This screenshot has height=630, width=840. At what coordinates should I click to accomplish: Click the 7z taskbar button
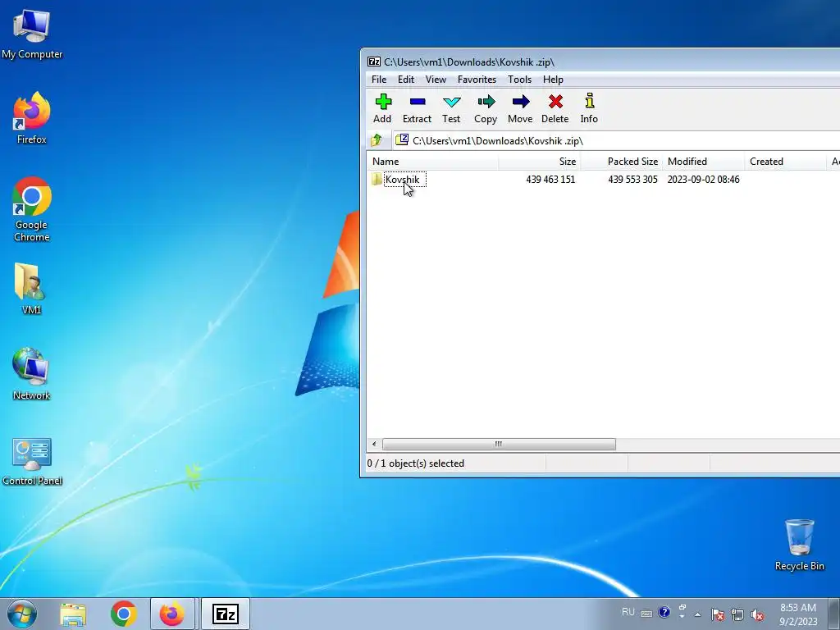point(226,614)
